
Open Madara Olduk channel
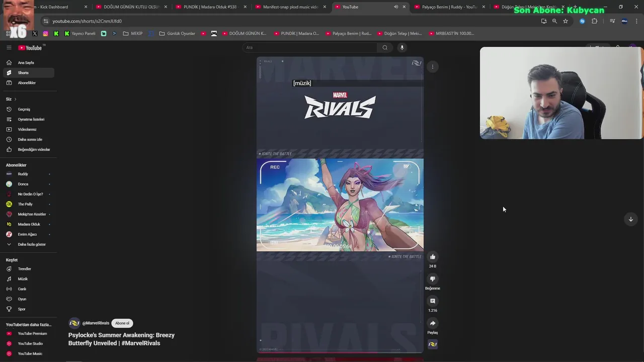(29, 224)
